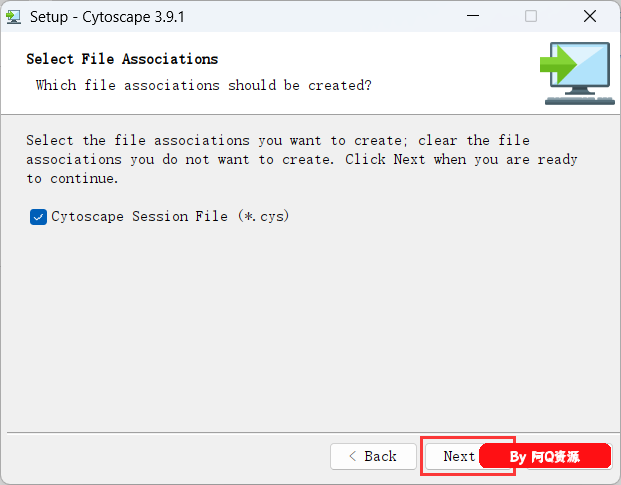
Task: Click the "Setup - Cytoscape 3.9.1" title text
Action: click(107, 17)
